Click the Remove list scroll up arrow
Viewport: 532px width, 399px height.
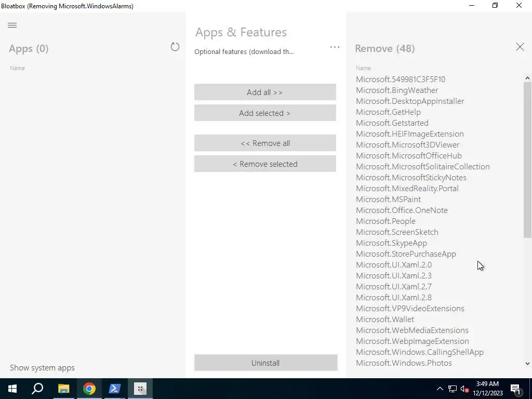point(527,78)
